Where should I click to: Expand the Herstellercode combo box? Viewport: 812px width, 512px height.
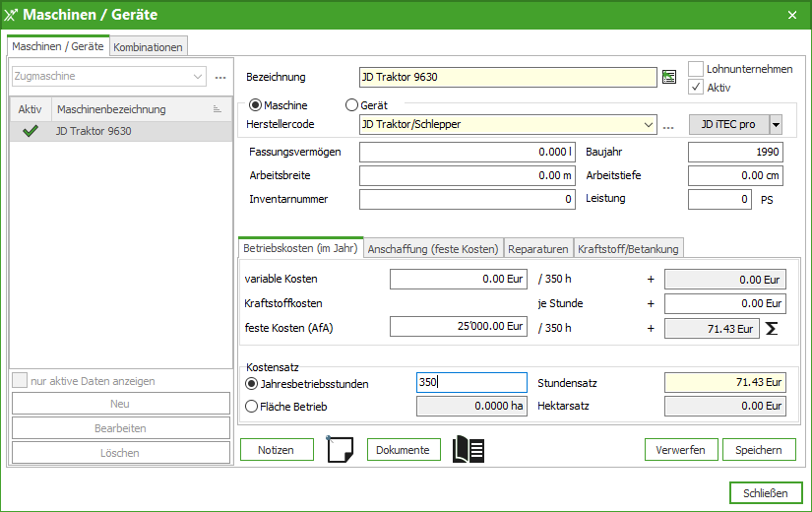tap(647, 125)
